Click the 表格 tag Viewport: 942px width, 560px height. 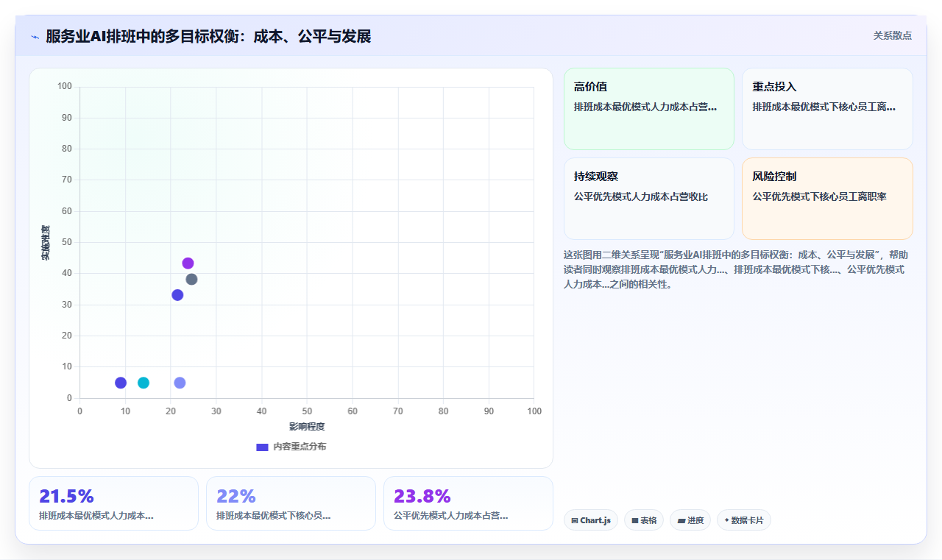pyautogui.click(x=644, y=520)
